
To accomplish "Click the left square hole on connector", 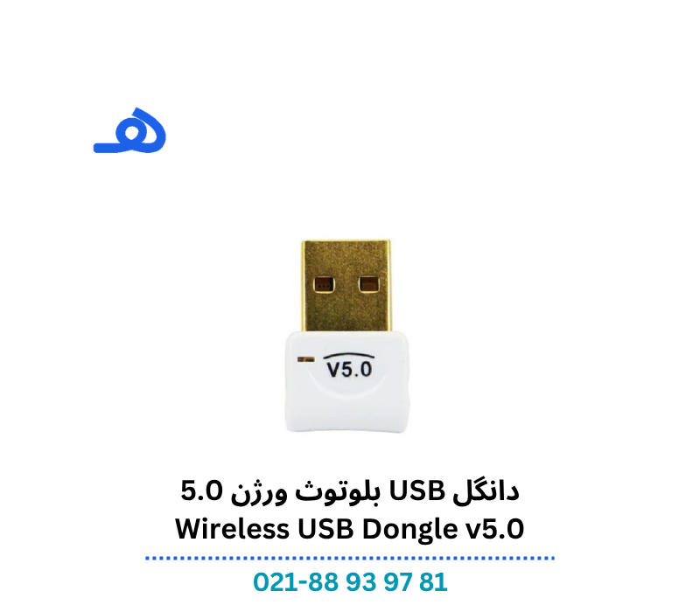I will click(x=324, y=283).
